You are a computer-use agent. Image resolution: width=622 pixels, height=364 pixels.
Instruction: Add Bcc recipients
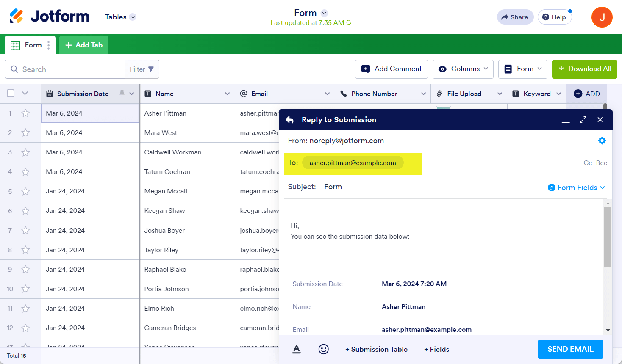click(x=602, y=163)
